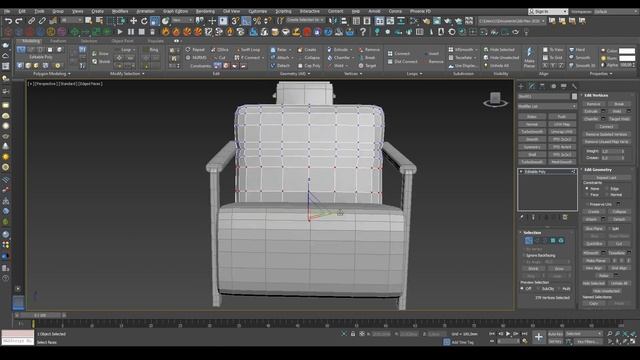Activate the Select and Rotate tool
The width and height of the screenshot is (640, 360).
pyautogui.click(x=144, y=21)
